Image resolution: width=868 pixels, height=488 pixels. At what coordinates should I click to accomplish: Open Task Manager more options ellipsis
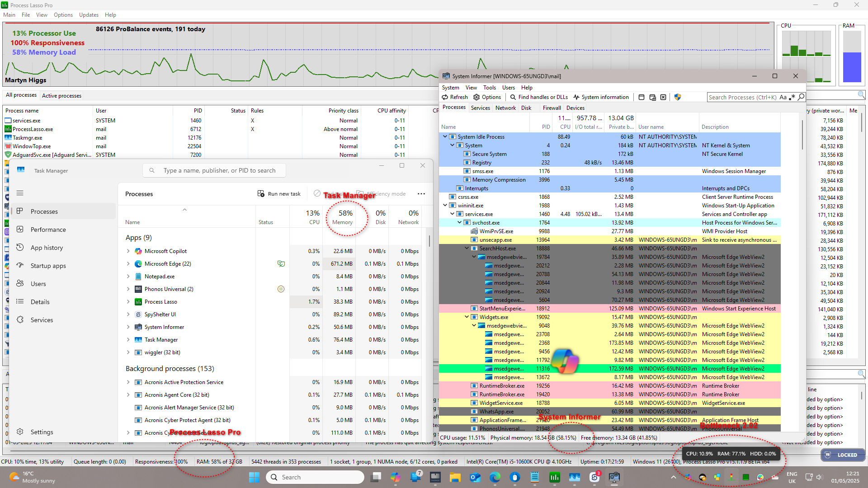tap(421, 194)
